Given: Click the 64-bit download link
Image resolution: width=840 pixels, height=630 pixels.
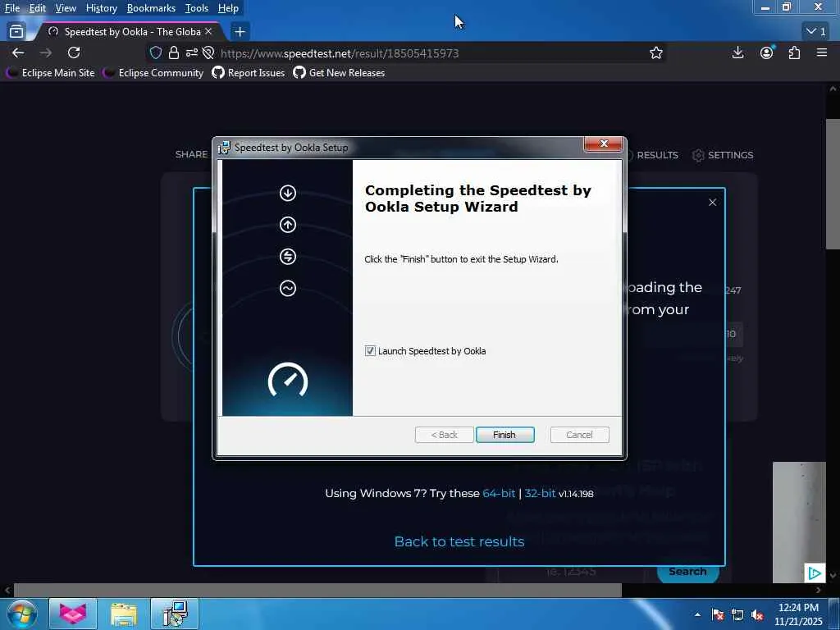Looking at the screenshot, I should click(x=499, y=493).
